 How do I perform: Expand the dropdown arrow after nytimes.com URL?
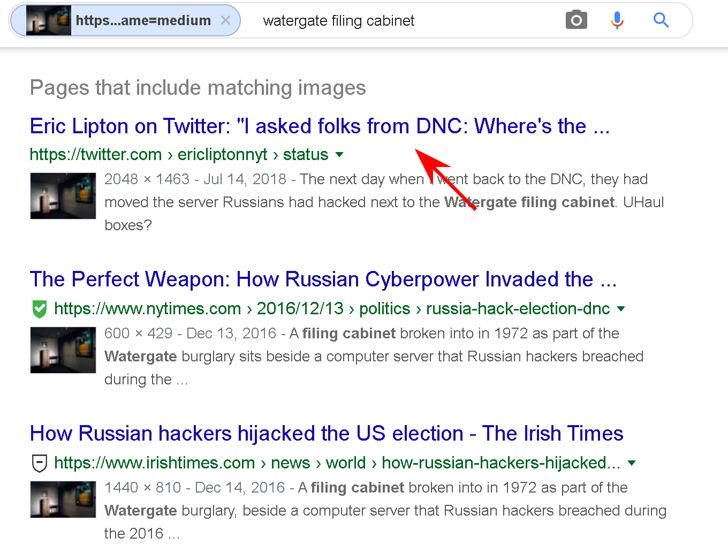pyautogui.click(x=621, y=309)
